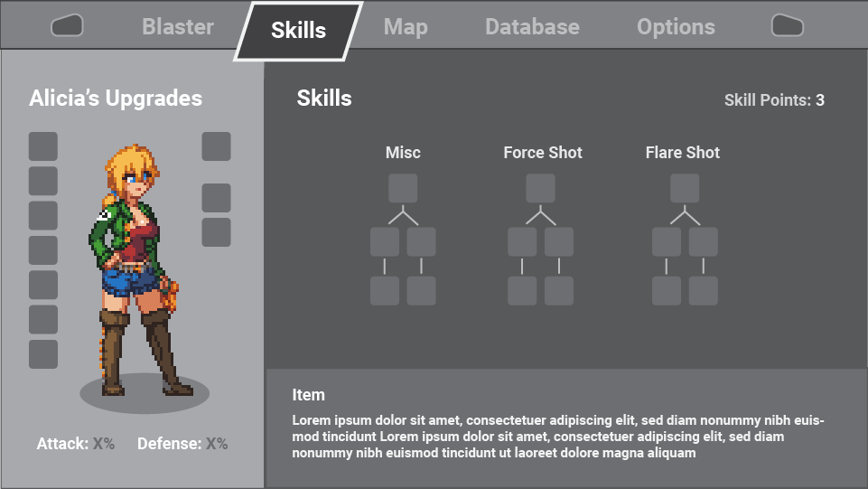Open the Blaster tab
The width and height of the screenshot is (868, 489).
click(x=178, y=26)
